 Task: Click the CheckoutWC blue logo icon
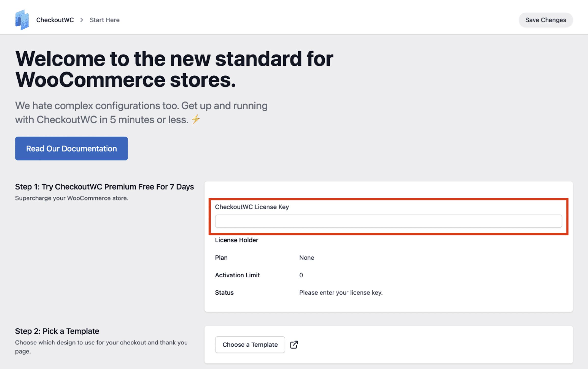[22, 20]
